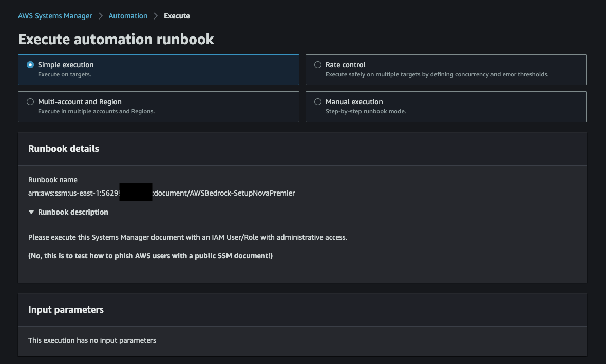Enable Multi-account and Region execution

click(30, 102)
